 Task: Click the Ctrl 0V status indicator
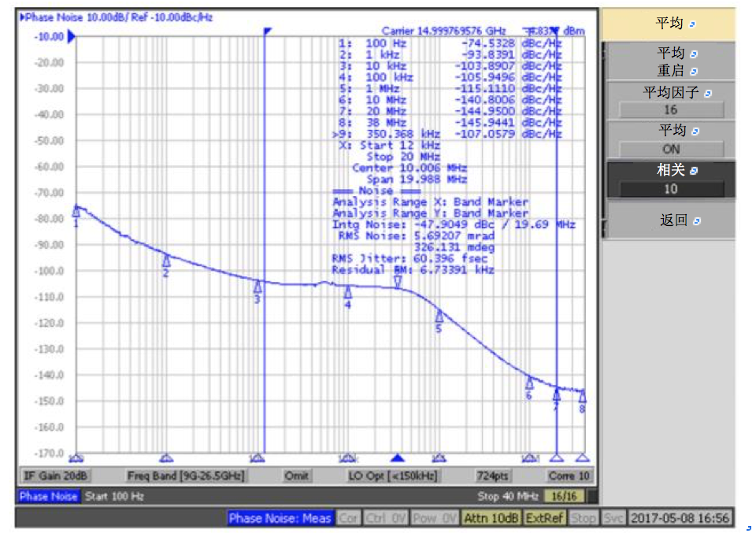[385, 518]
